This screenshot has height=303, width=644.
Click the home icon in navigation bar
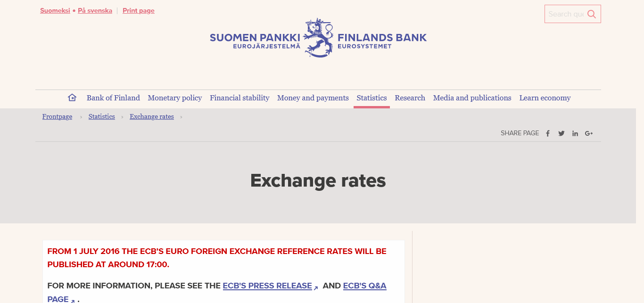coord(72,98)
